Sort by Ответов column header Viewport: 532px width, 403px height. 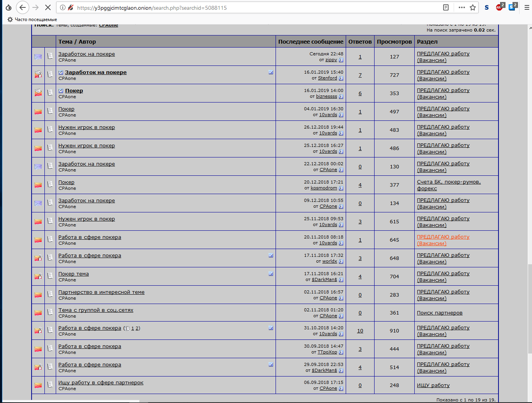360,42
